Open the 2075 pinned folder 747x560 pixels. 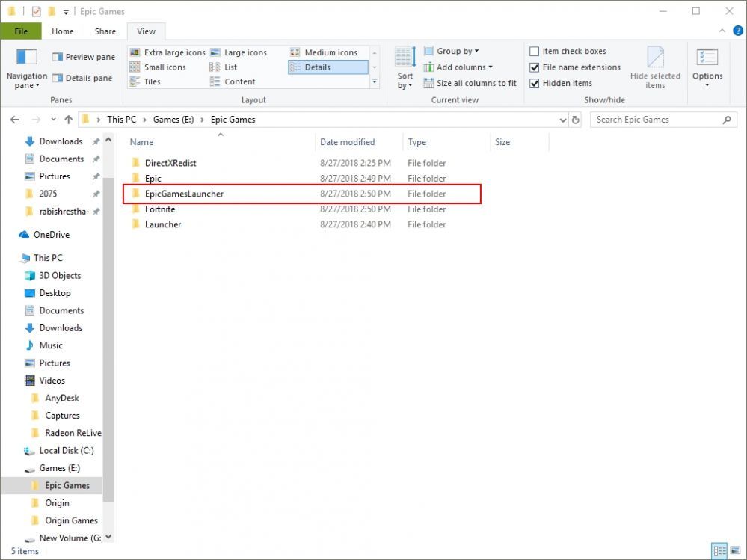pos(48,194)
